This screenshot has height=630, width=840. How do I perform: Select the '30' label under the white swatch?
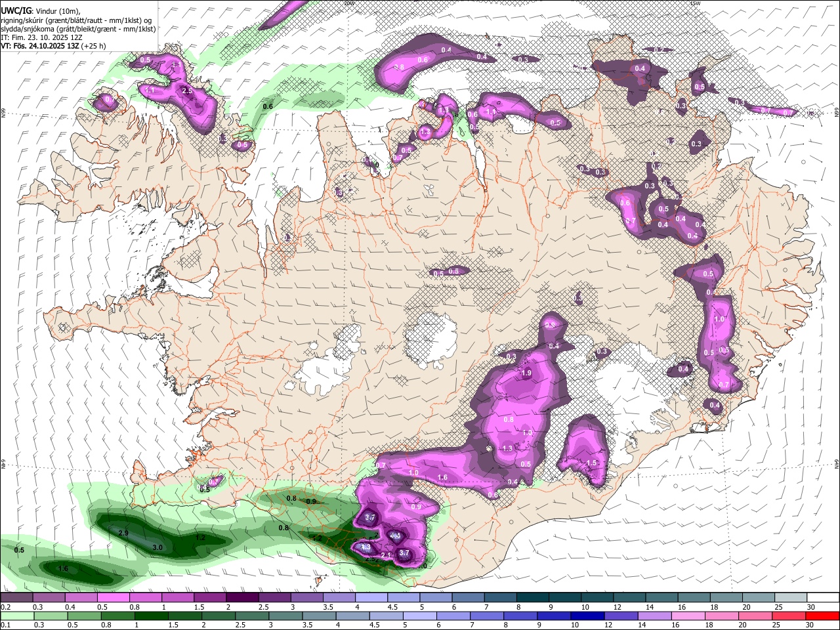click(811, 607)
